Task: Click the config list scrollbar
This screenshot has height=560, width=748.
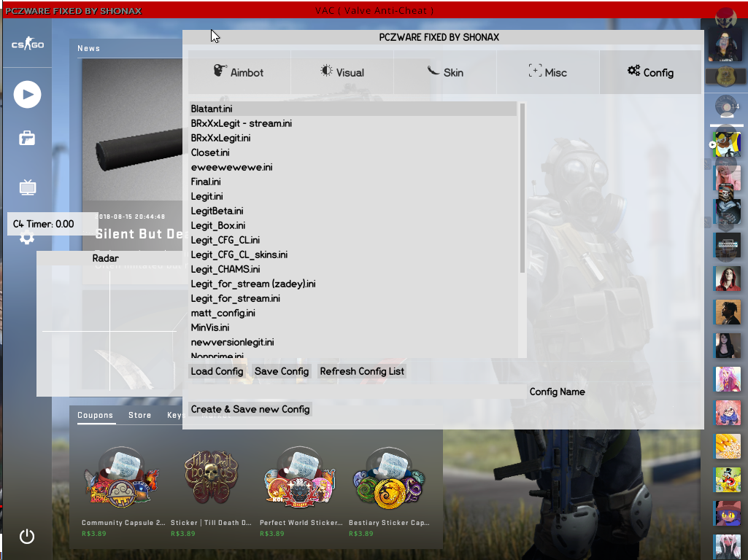Action: pos(523,188)
